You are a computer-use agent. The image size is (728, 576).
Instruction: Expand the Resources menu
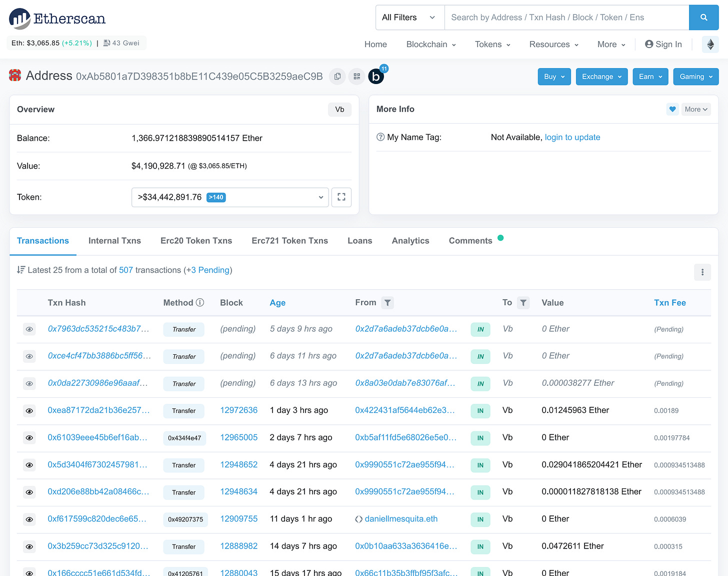click(553, 44)
